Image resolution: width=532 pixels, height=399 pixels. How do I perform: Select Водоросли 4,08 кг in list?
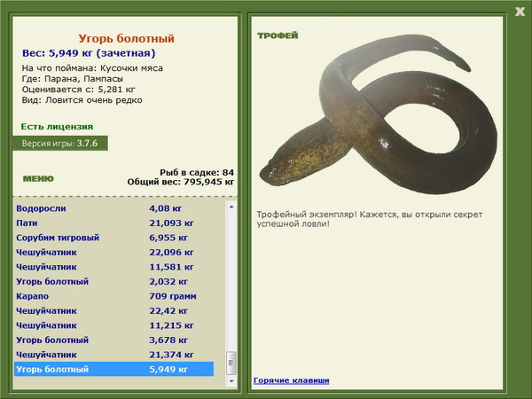tap(114, 208)
